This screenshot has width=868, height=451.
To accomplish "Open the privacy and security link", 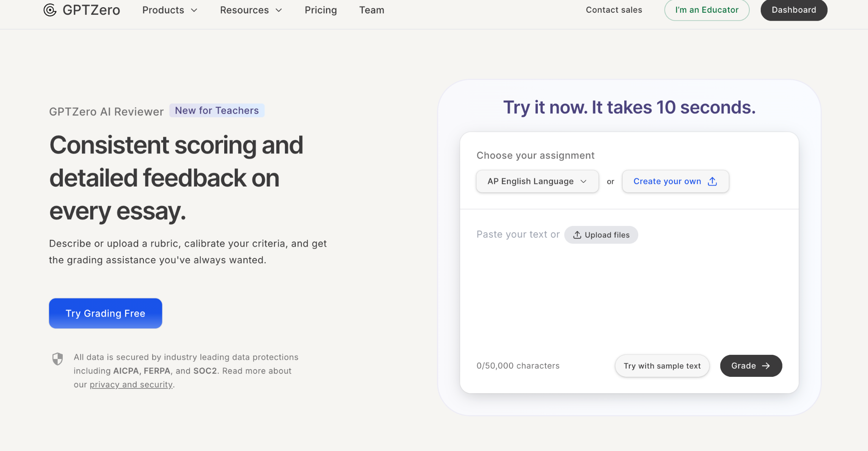I will pyautogui.click(x=131, y=384).
